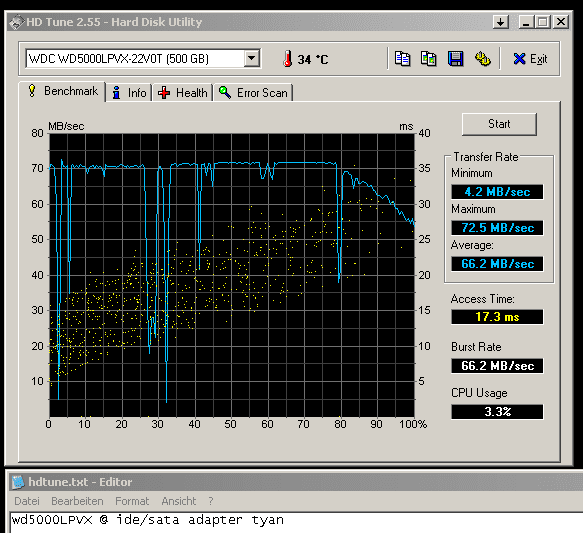Open the Datei menu in Editor
Screen dimensions: 583x533
click(27, 501)
